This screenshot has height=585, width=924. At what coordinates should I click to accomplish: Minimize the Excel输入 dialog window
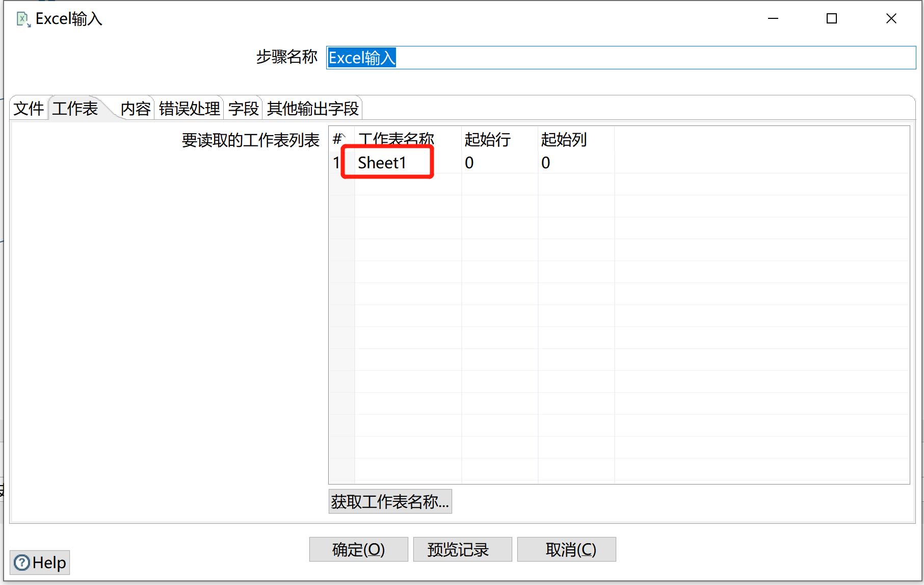[x=773, y=19]
